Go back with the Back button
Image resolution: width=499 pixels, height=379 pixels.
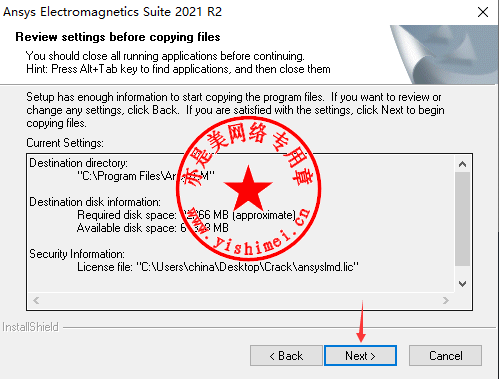click(x=286, y=356)
